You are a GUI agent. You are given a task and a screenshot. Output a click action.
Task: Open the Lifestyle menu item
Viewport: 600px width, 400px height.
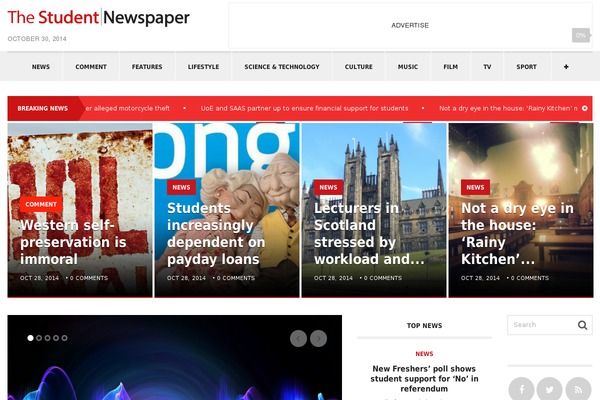coord(204,67)
